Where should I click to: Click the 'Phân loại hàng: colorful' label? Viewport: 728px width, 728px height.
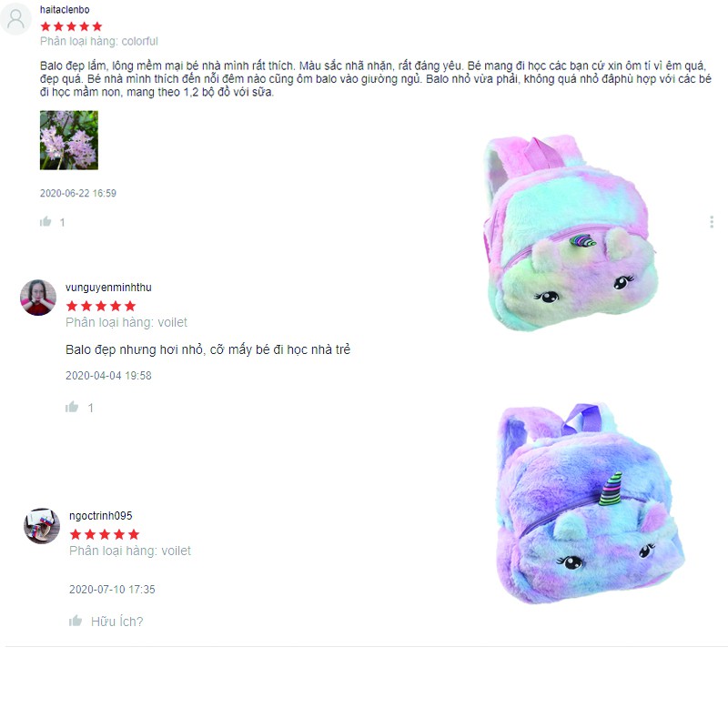tap(99, 41)
